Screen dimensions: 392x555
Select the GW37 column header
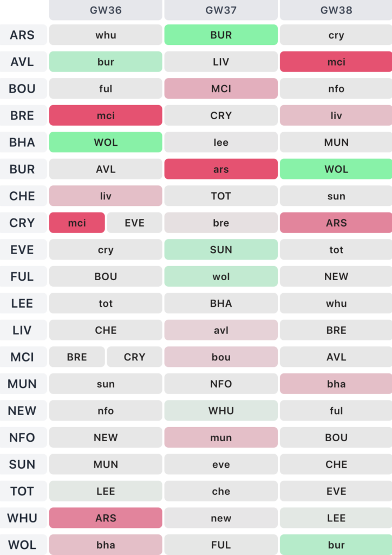(x=221, y=10)
